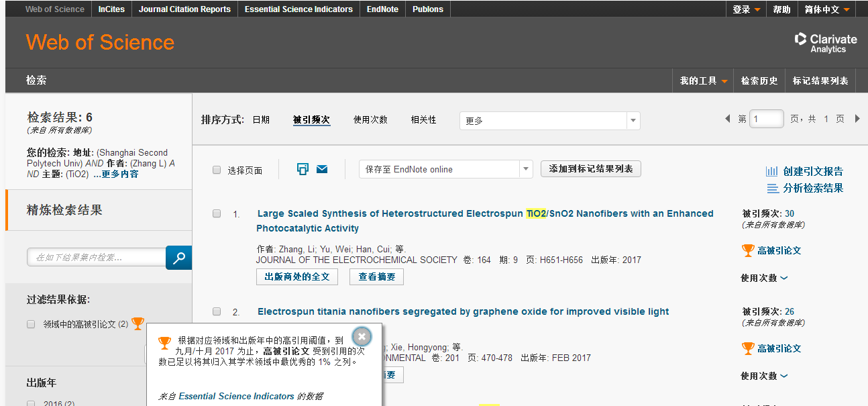Open the 更多 sort options dropdown
The height and width of the screenshot is (406, 868).
549,121
